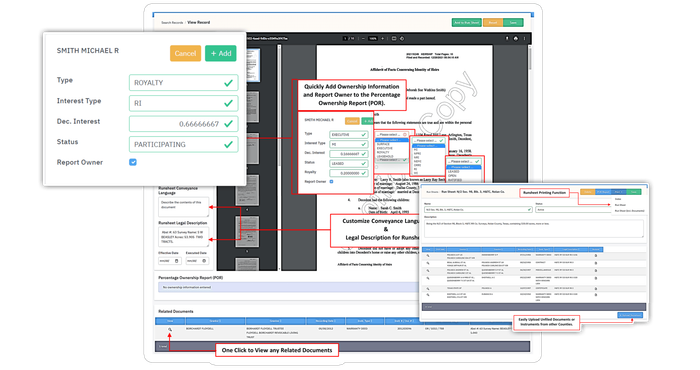Select Run Sheet from the Print menu
This screenshot has width=700, height=370.
click(x=621, y=205)
